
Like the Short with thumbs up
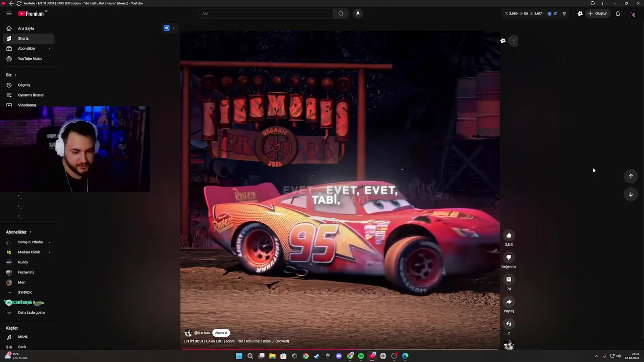tap(509, 235)
